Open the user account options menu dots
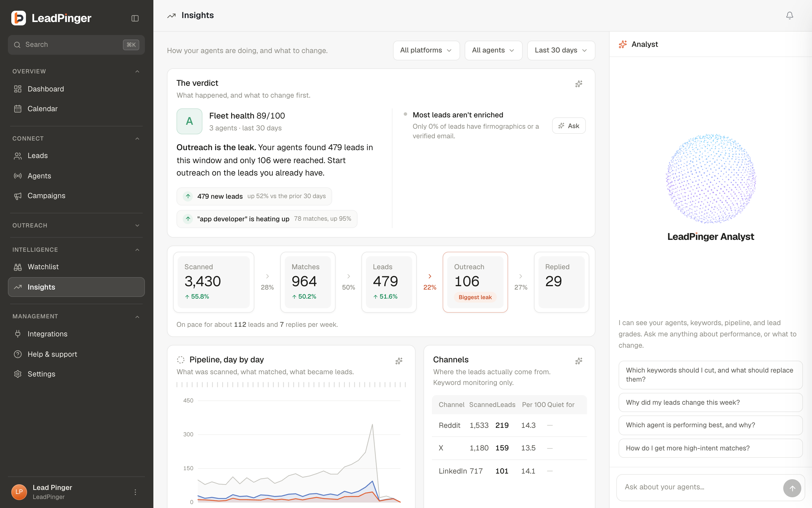 (135, 492)
